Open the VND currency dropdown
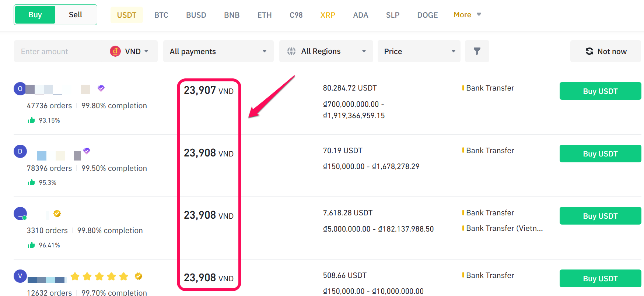Viewport: 644px width, 296px height. 136,51
